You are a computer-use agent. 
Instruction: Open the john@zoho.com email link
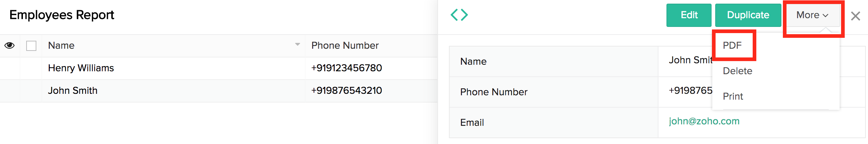tap(704, 121)
